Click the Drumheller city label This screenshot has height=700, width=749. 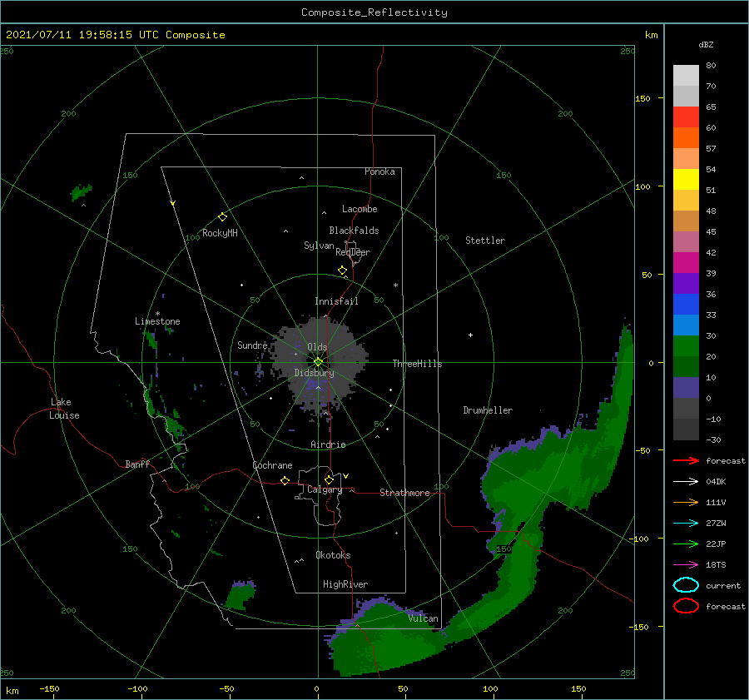(x=488, y=410)
